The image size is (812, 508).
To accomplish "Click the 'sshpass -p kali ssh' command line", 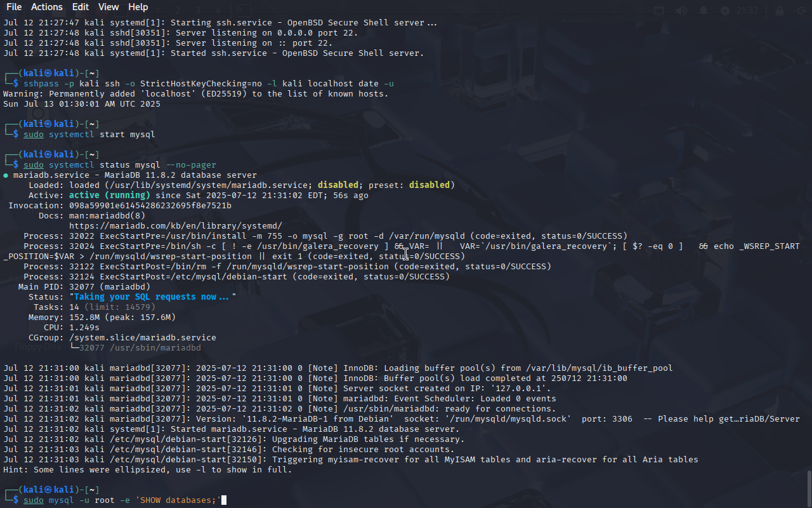I will [x=209, y=84].
